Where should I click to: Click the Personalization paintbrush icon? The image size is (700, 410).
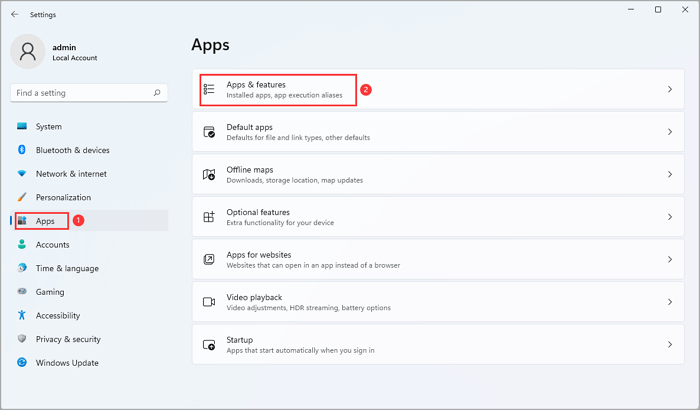point(22,198)
